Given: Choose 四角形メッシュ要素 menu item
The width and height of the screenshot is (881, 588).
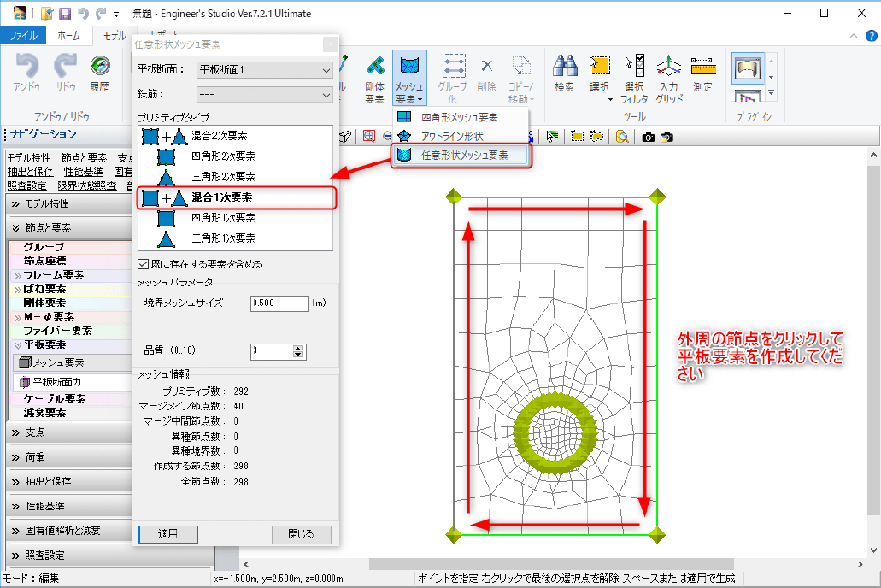Looking at the screenshot, I should click(x=461, y=117).
